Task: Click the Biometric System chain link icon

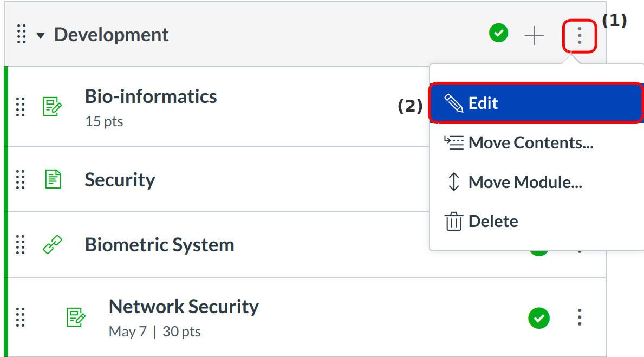Action: coord(53,245)
